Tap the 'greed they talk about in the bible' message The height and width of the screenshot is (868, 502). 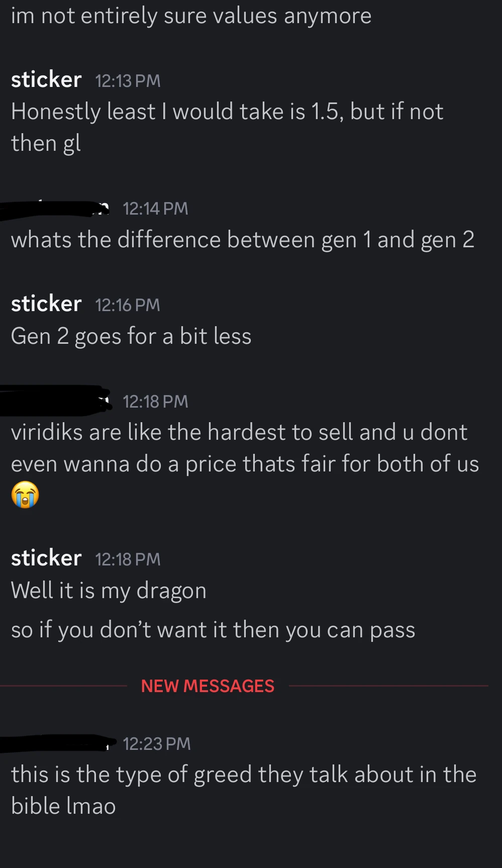click(244, 790)
